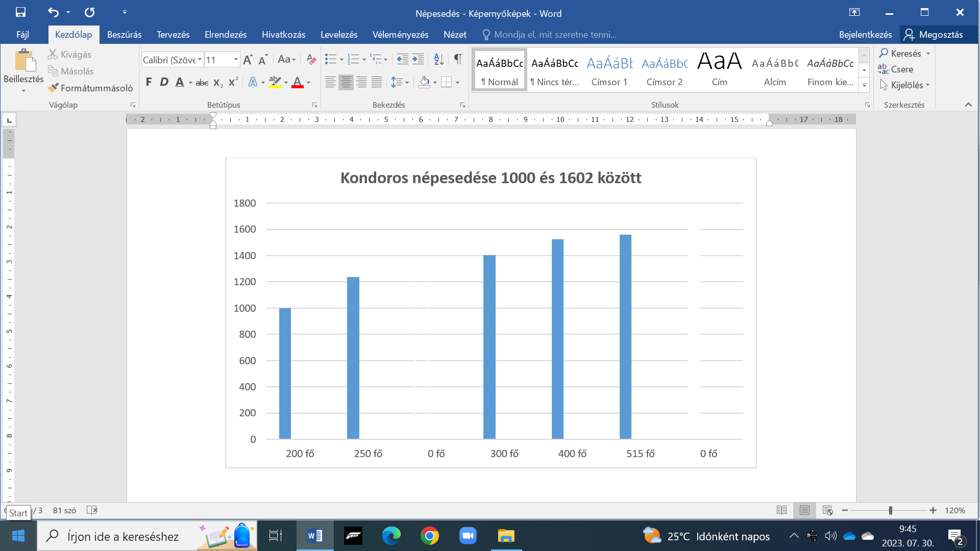Switch to Read Mode view icon
The height and width of the screenshot is (551, 980).
(781, 510)
